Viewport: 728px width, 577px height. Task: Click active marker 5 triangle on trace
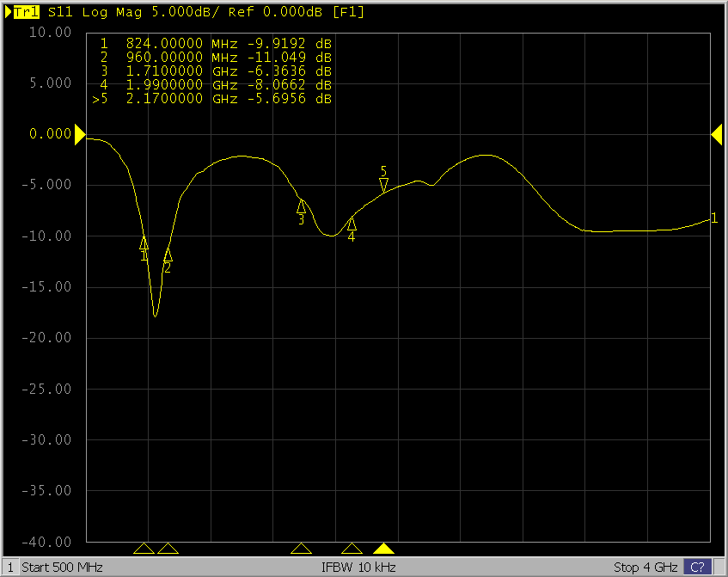[x=384, y=184]
